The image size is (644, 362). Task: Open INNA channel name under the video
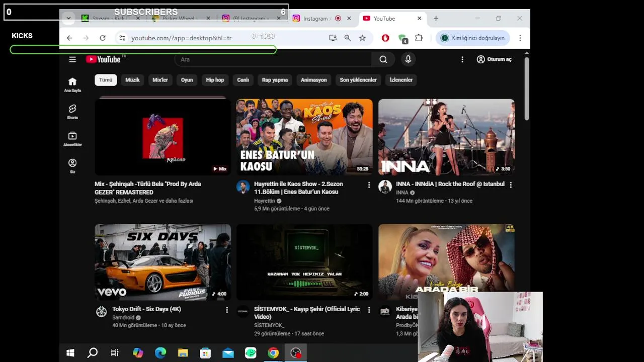click(402, 193)
